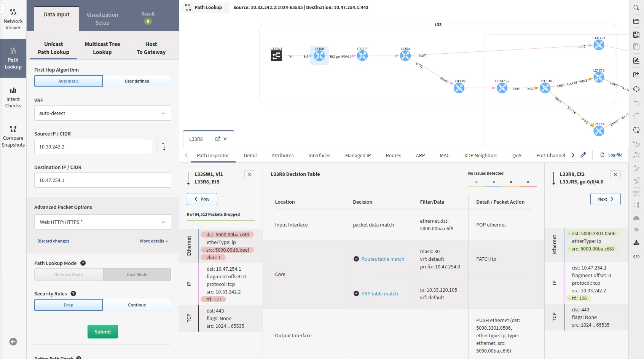Click the help icon next to Path Lookup Mode
The width and height of the screenshot is (644, 359).
click(83, 263)
